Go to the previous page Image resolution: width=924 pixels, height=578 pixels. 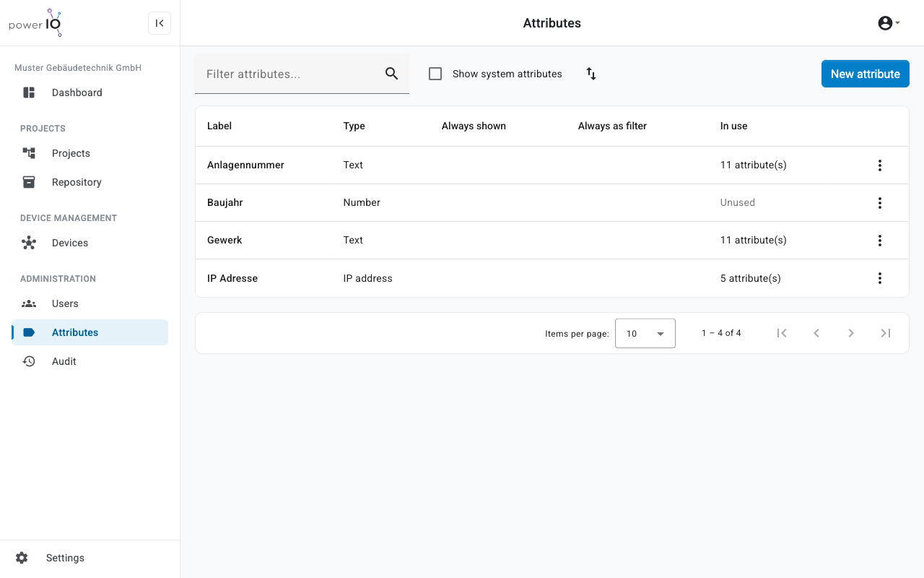point(816,333)
